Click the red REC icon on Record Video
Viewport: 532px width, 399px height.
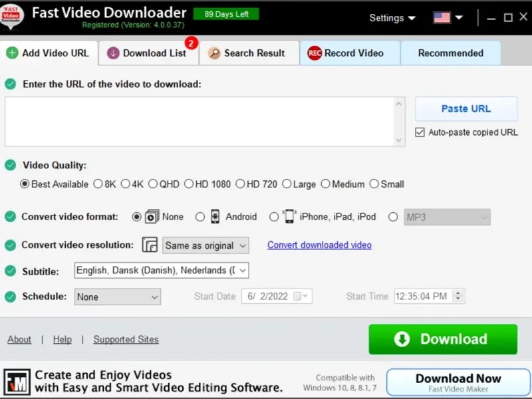[x=315, y=53]
